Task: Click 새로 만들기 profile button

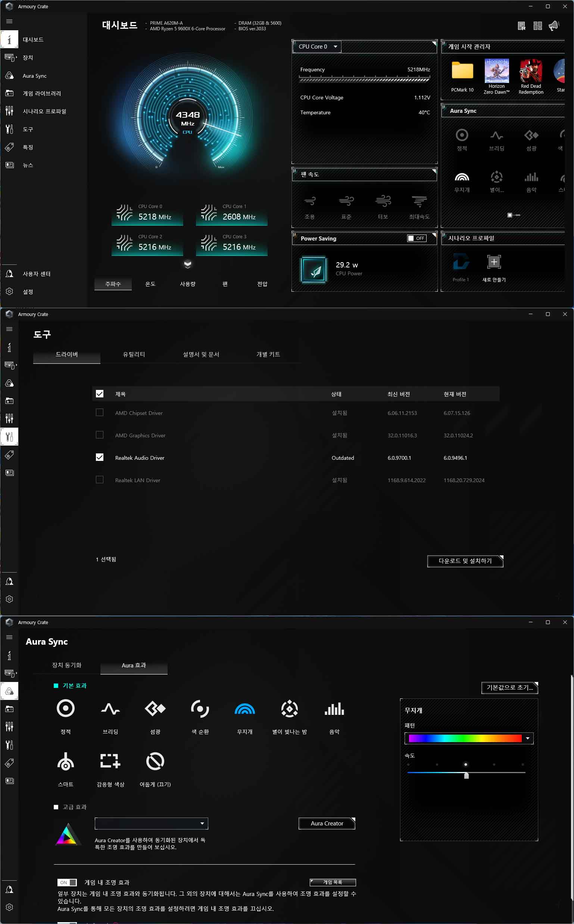Action: [x=494, y=269]
